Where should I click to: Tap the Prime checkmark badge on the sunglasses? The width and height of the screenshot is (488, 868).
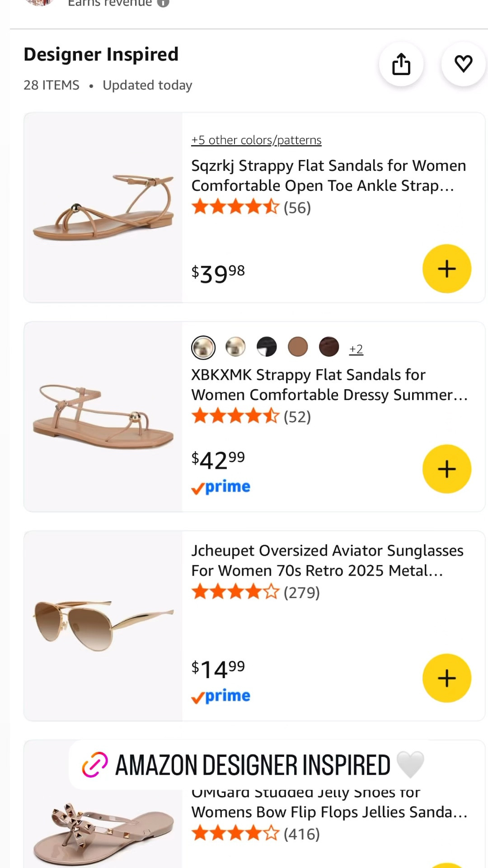(197, 695)
